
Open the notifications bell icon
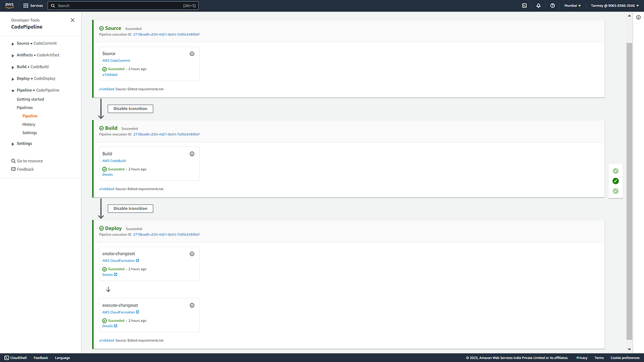(538, 6)
